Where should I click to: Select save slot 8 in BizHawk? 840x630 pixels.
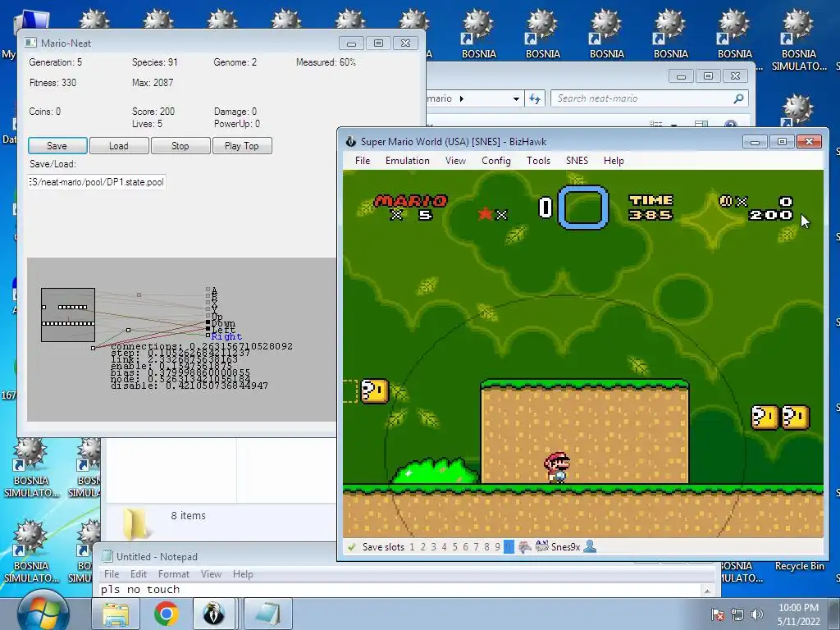[x=487, y=547]
